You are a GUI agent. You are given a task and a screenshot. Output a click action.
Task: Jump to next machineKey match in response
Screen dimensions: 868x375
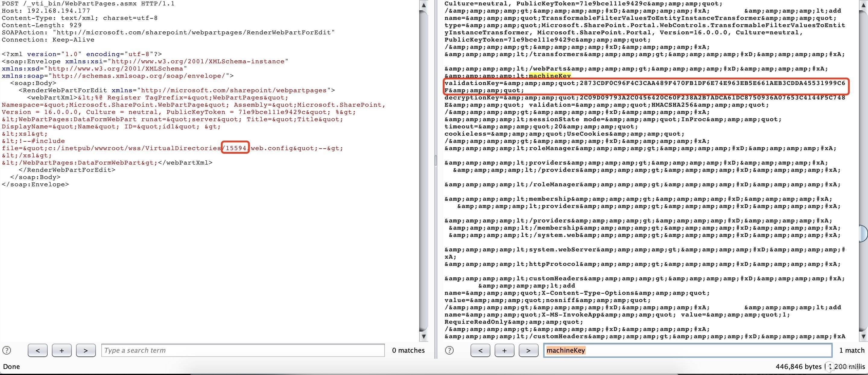(528, 350)
